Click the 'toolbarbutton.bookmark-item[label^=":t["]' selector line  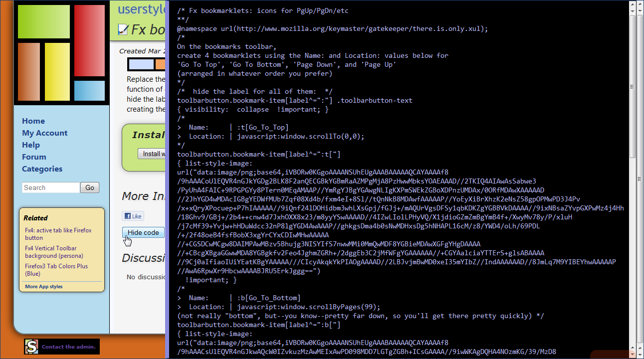(x=259, y=154)
